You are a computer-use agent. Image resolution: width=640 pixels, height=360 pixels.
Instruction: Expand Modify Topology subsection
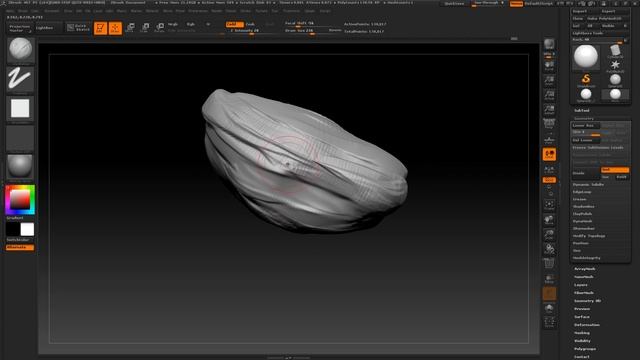click(x=589, y=236)
